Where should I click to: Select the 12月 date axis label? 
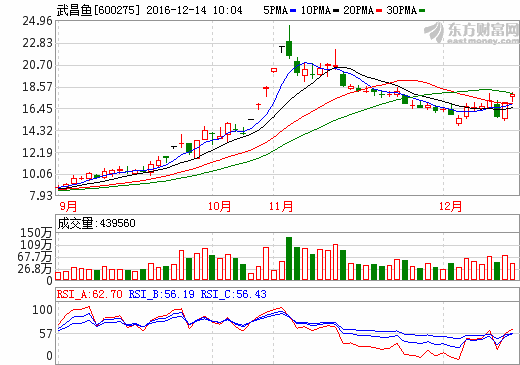(x=450, y=206)
